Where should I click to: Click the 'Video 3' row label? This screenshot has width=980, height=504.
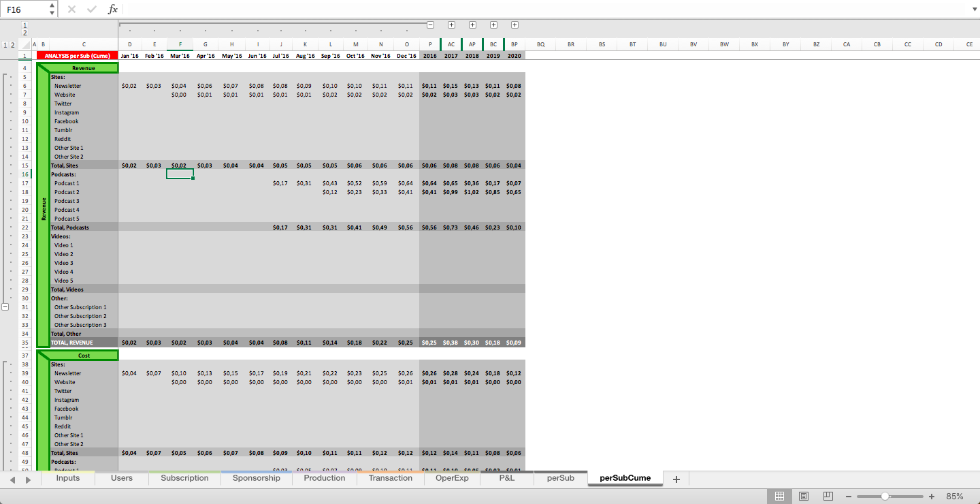[64, 263]
